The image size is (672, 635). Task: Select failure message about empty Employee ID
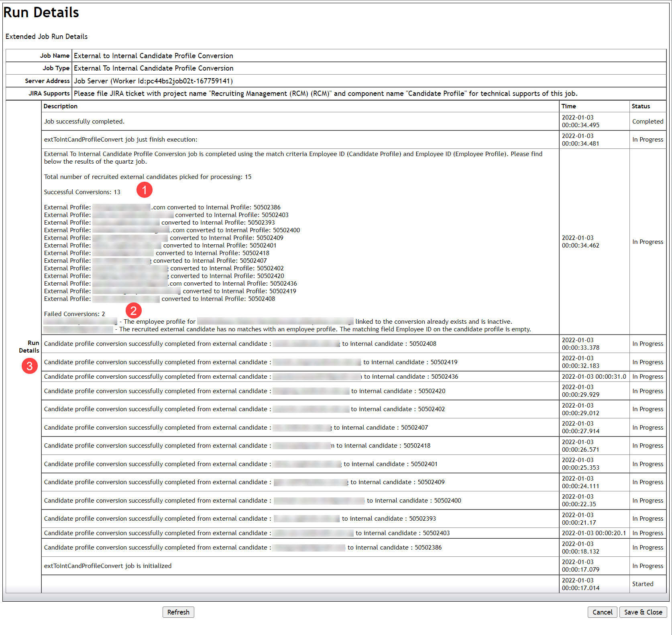(x=287, y=329)
